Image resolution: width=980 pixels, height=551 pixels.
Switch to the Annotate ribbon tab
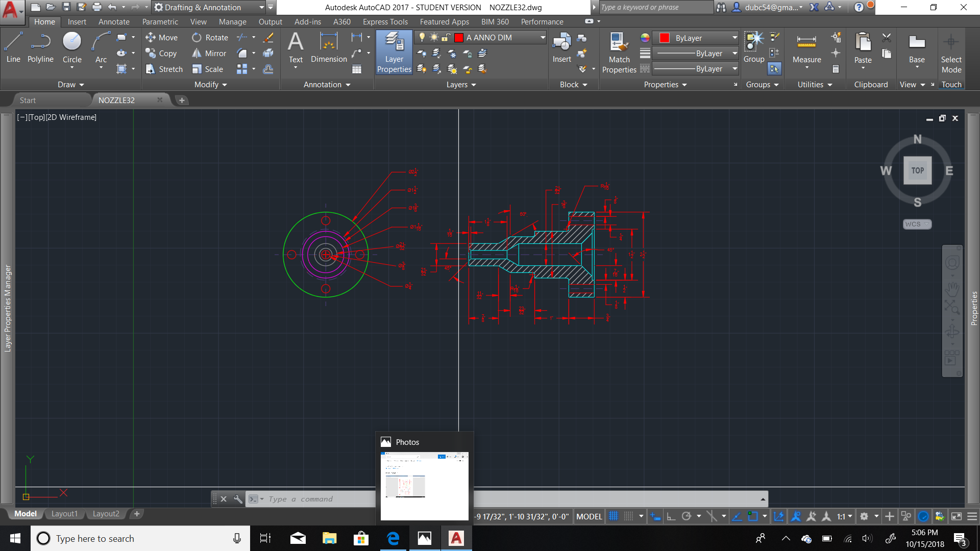click(113, 21)
